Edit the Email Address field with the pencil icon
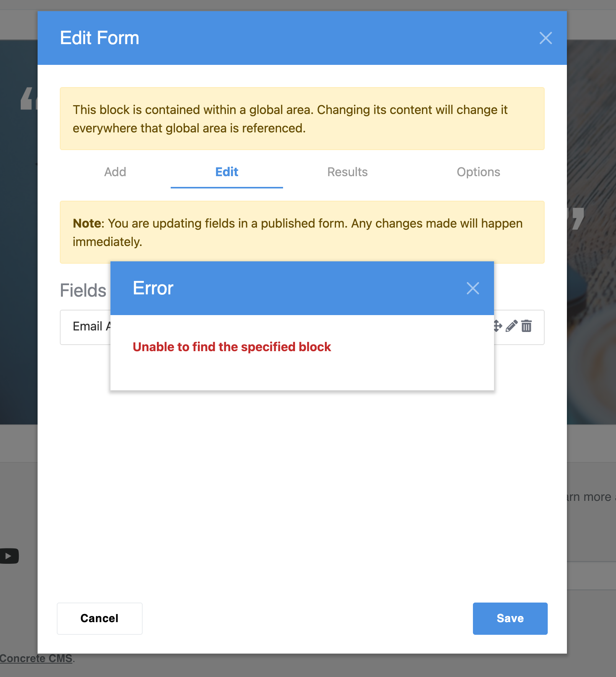The width and height of the screenshot is (616, 677). click(x=512, y=327)
